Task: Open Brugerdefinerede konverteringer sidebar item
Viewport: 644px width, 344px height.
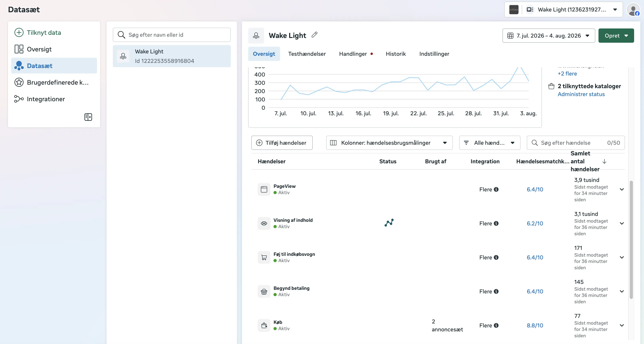Action: click(x=54, y=82)
